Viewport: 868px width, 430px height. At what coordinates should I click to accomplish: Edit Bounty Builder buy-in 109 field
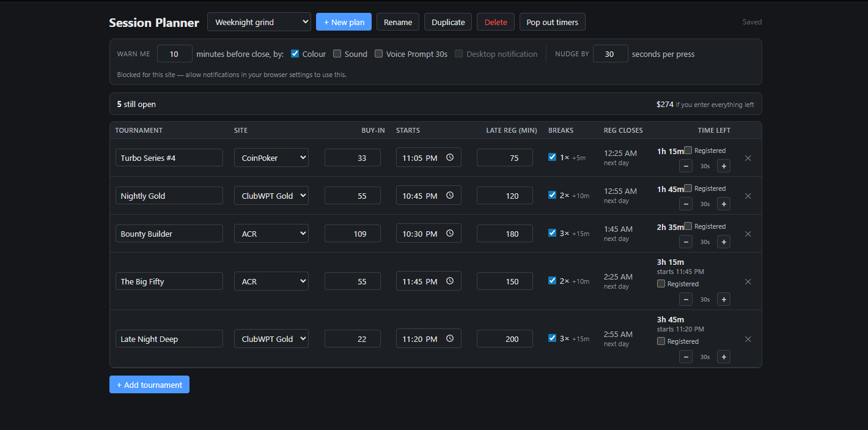point(353,234)
